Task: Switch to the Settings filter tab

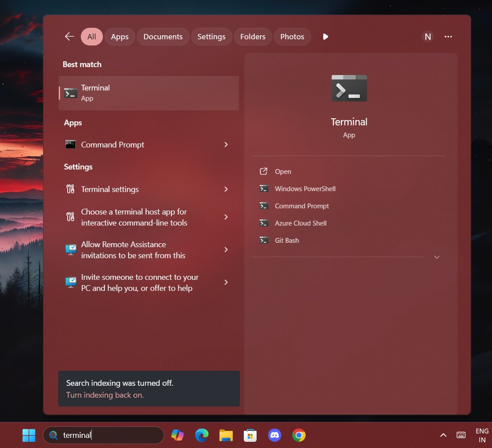Action: click(211, 37)
